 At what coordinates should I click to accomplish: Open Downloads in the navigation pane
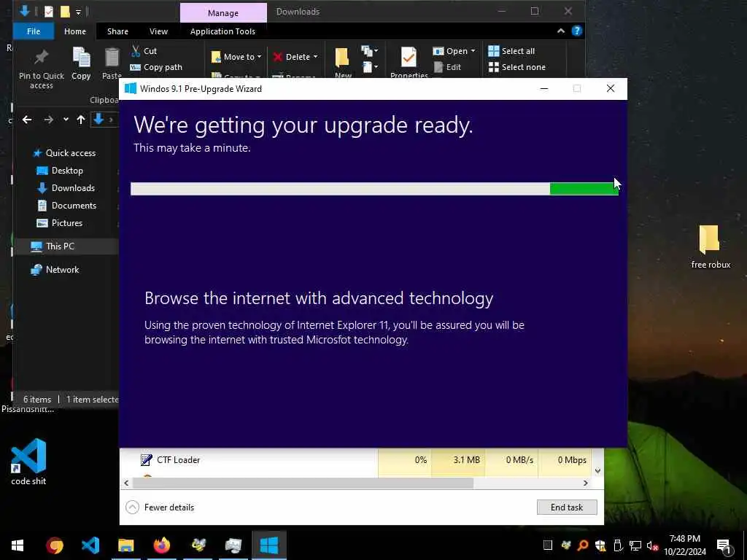pyautogui.click(x=66, y=188)
